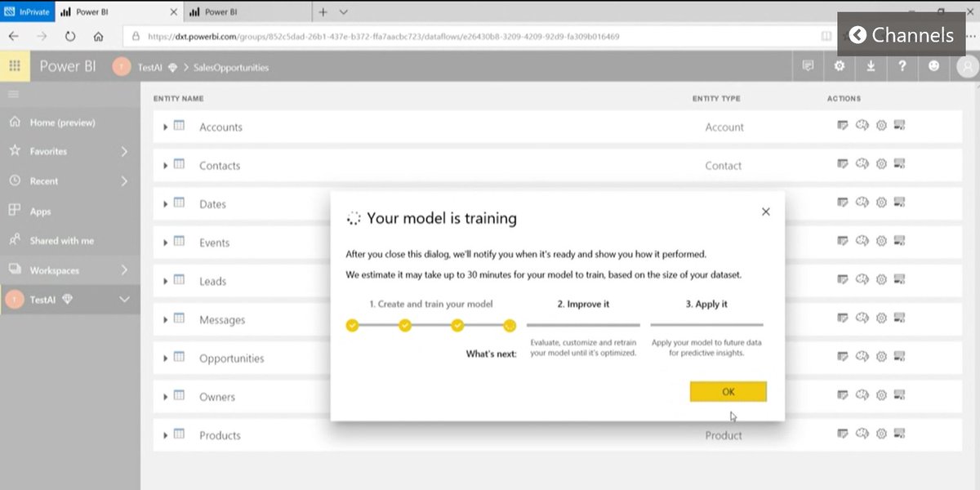Expand the Owners entity row

tap(166, 396)
